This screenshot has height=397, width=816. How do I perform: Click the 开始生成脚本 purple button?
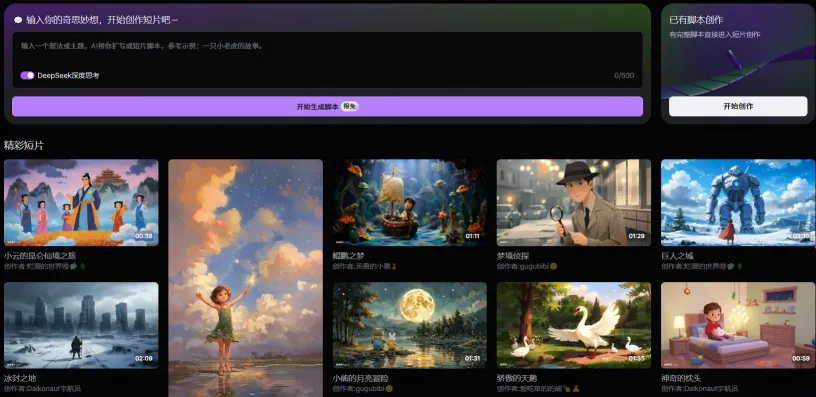tap(327, 106)
